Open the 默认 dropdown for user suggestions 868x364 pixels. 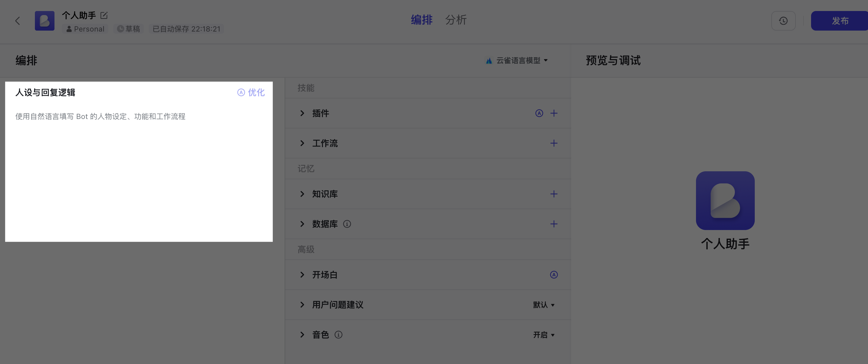pyautogui.click(x=544, y=305)
